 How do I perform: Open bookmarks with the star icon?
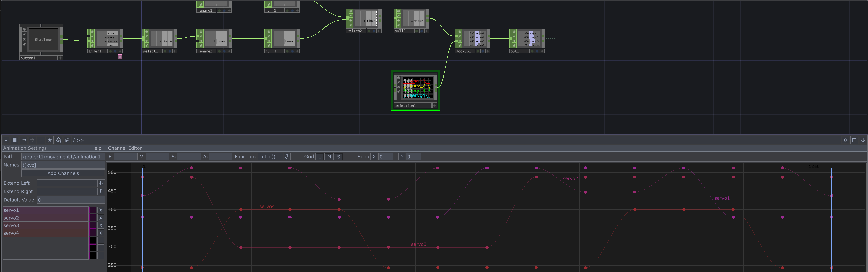pos(49,140)
